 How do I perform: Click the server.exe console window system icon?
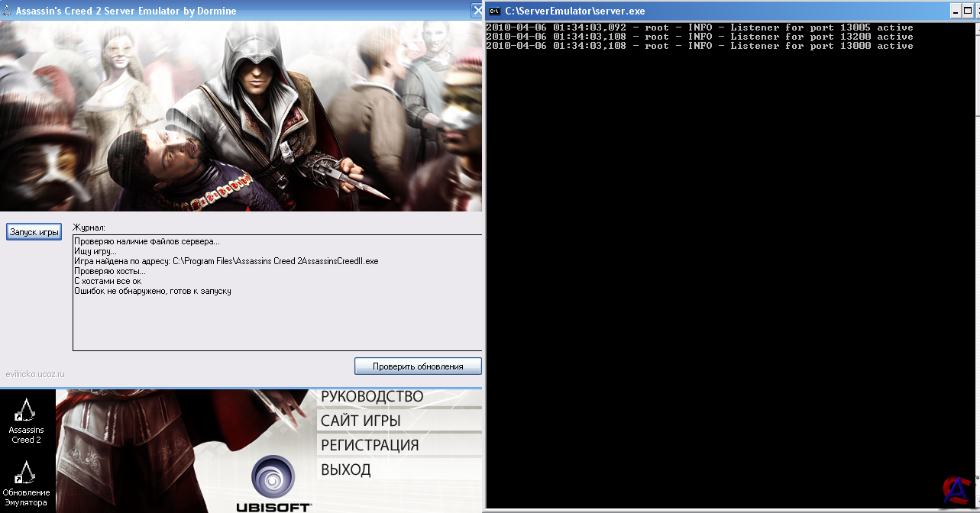[494, 11]
